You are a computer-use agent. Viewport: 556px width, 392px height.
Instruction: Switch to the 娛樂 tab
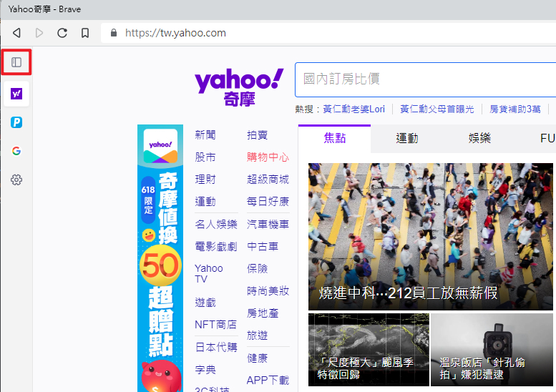pos(479,138)
